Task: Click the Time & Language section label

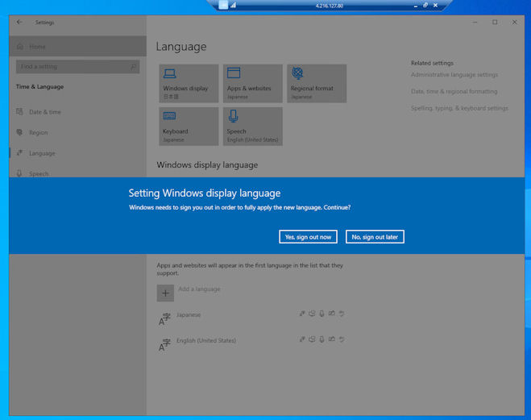Action: click(39, 87)
